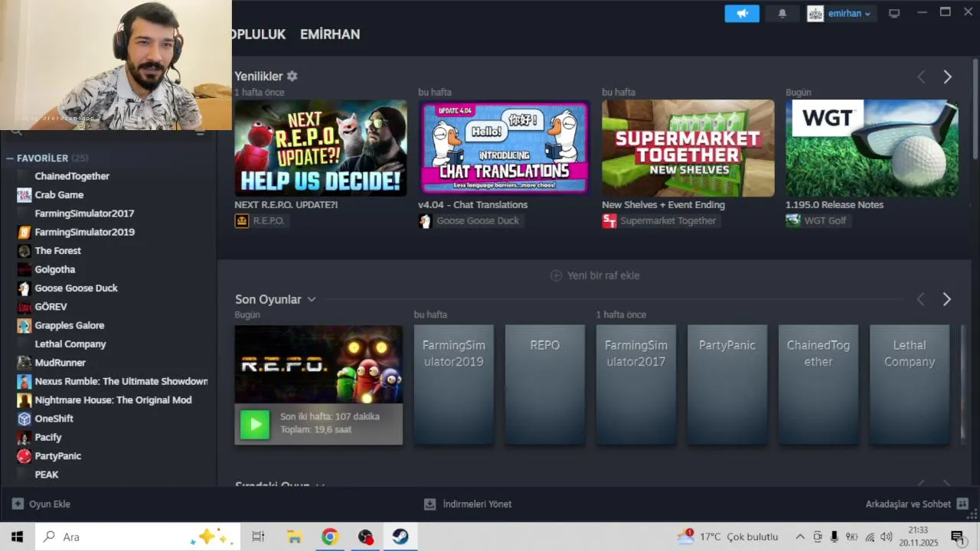Click the OneShift sidebar icon
This screenshot has width=980, height=551.
(24, 419)
